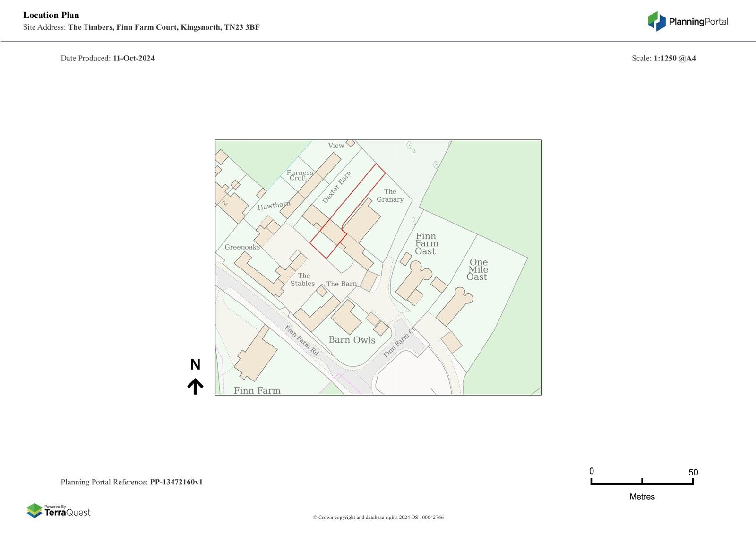The width and height of the screenshot is (756, 535).
Task: Click the Greenoaks property label
Action: tap(242, 247)
